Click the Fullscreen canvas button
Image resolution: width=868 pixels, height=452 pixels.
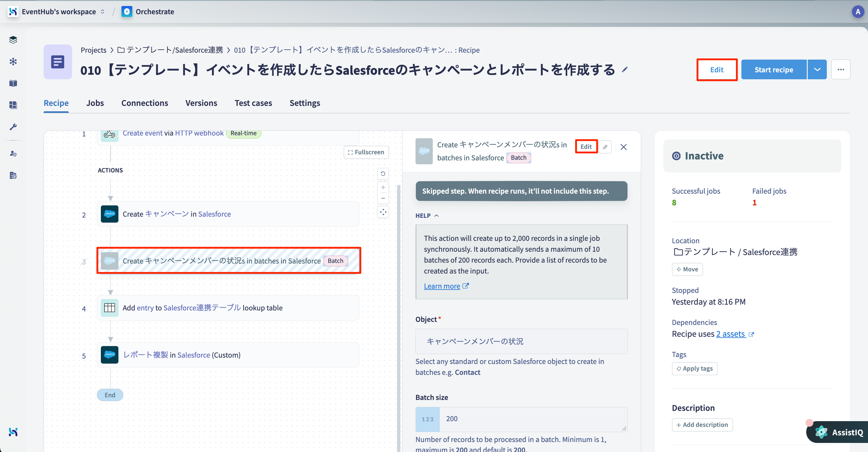[x=366, y=152]
